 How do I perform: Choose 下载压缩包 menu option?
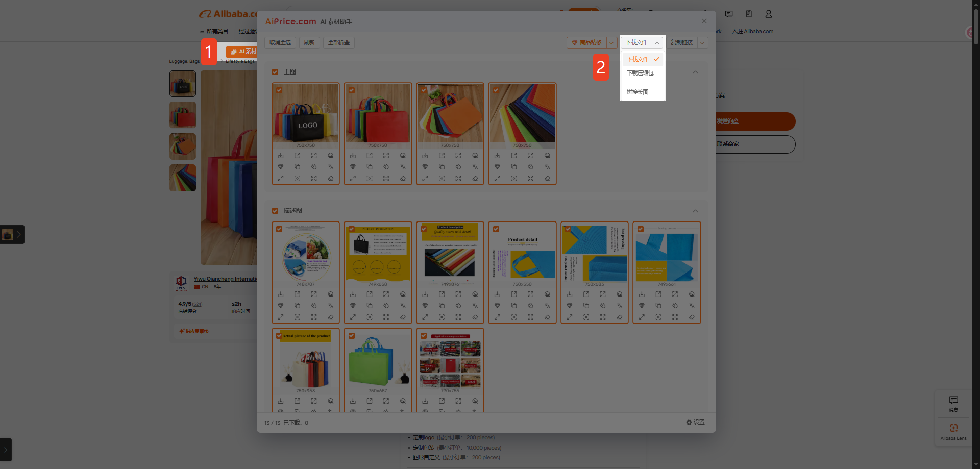tap(643, 73)
